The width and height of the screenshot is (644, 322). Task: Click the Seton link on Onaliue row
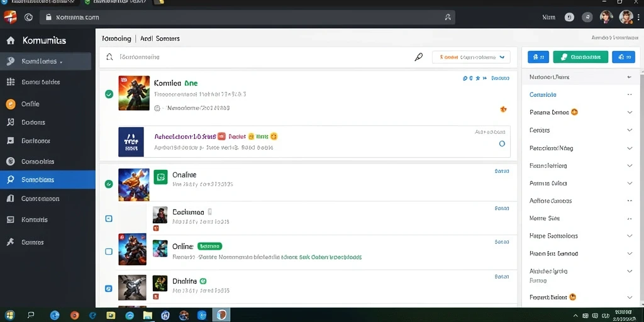[502, 171]
